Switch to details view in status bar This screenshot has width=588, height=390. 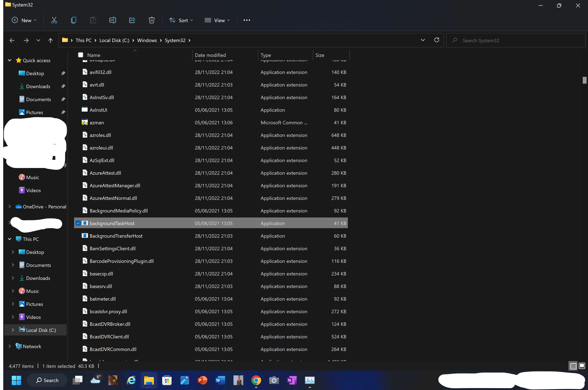pos(573,366)
